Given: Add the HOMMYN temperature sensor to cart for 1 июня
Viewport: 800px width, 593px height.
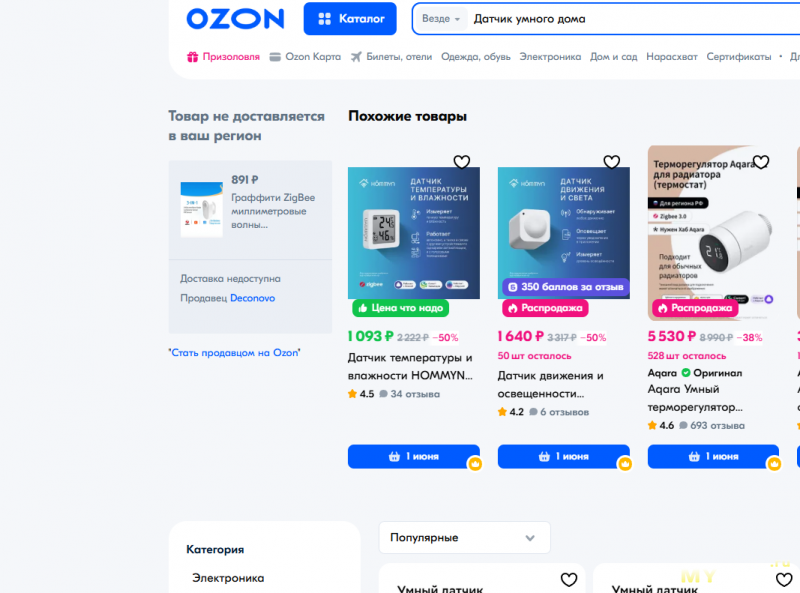Looking at the screenshot, I should point(414,456).
